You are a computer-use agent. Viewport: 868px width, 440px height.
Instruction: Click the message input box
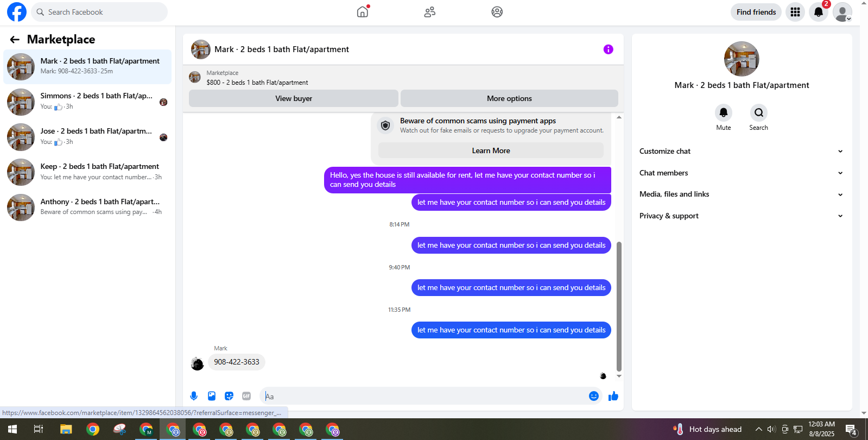[423, 396]
